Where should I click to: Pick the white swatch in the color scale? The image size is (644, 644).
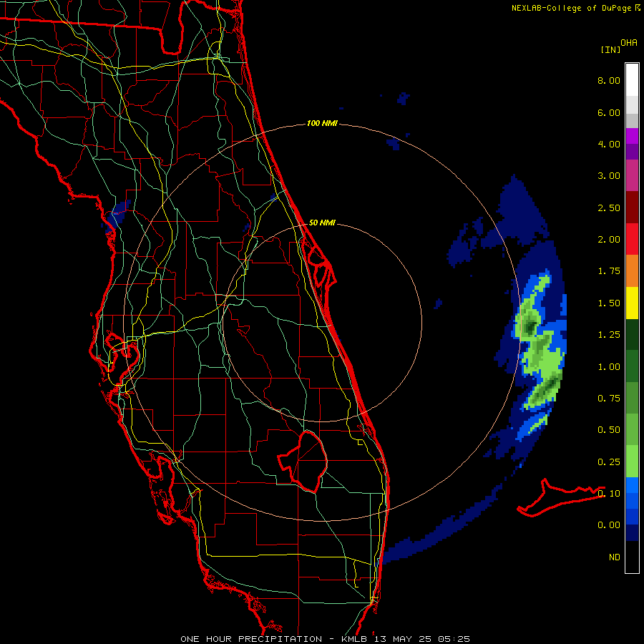632,80
